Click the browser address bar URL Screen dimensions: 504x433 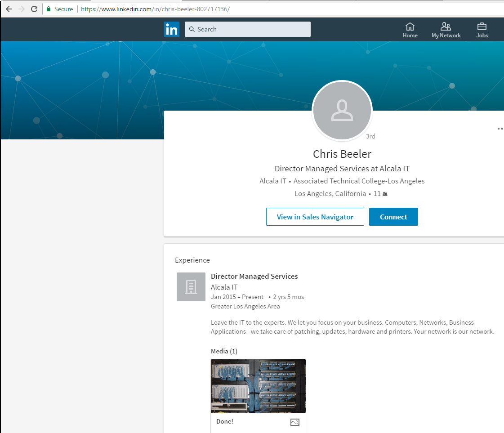[x=155, y=9]
